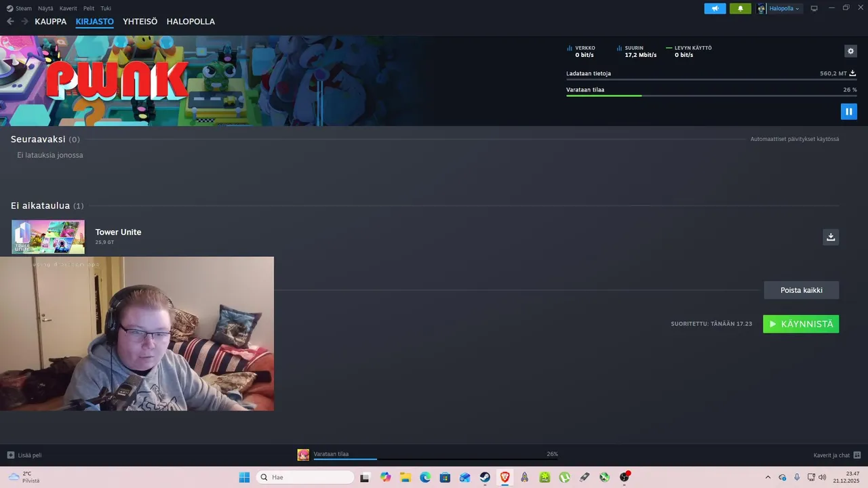Click the Halopolla profile avatar
This screenshot has height=488, width=868.
[762, 9]
